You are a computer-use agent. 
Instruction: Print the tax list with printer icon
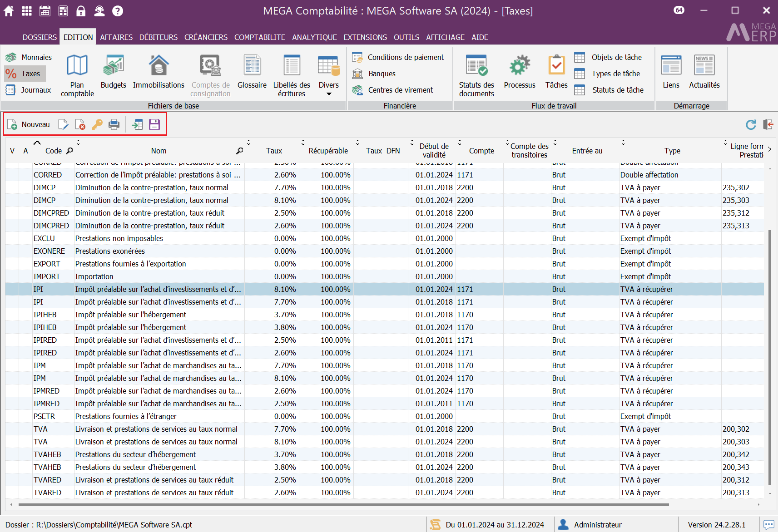pyautogui.click(x=114, y=124)
